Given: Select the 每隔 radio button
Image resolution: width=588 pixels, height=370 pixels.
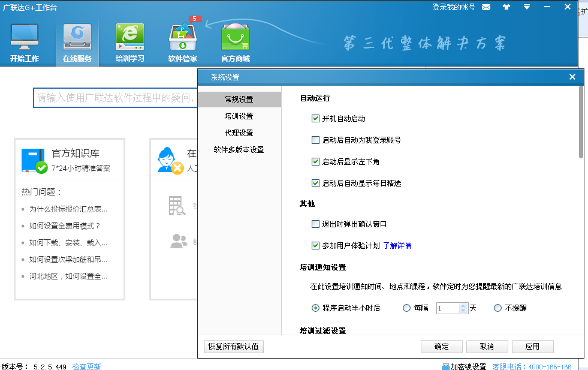Looking at the screenshot, I should (x=406, y=308).
